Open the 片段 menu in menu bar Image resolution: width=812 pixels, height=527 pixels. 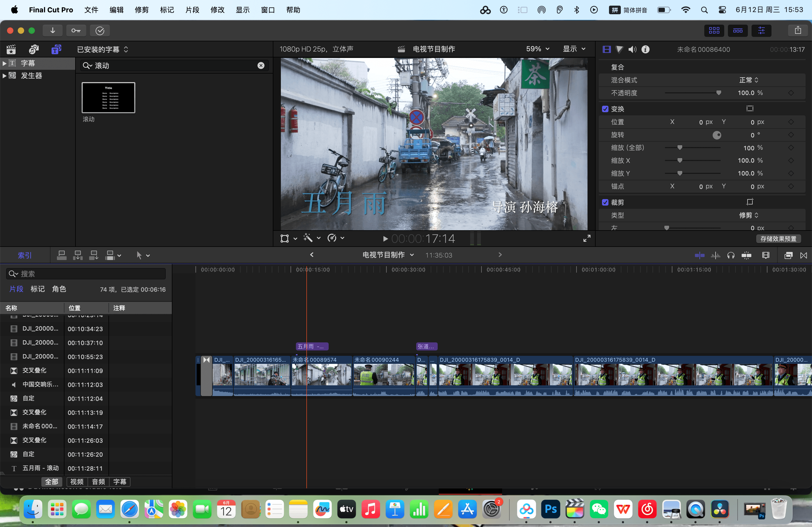(x=192, y=10)
